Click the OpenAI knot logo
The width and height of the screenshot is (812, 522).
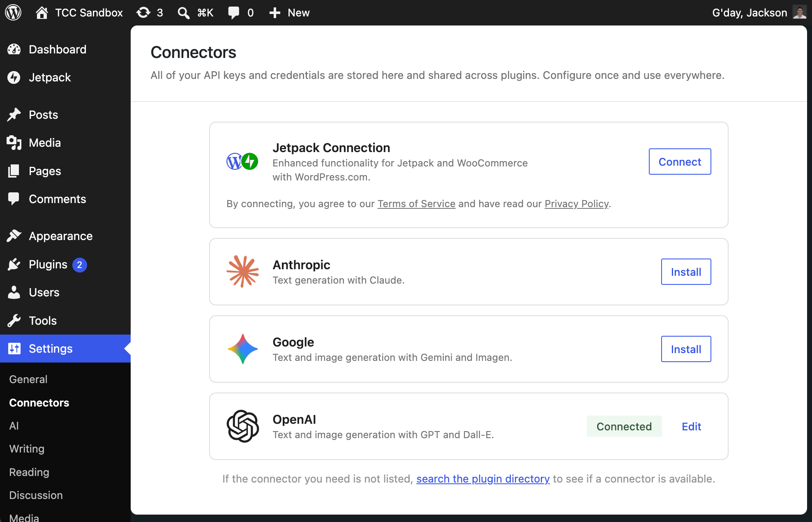[x=243, y=426]
